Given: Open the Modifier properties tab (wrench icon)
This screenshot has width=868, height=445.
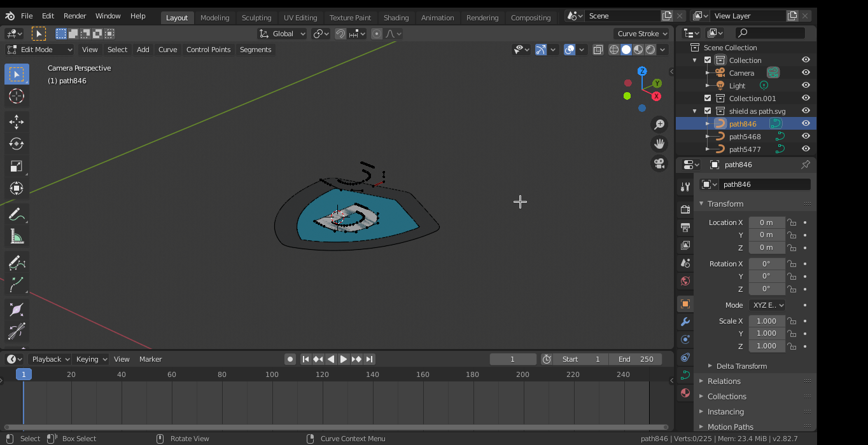Looking at the screenshot, I should (685, 322).
